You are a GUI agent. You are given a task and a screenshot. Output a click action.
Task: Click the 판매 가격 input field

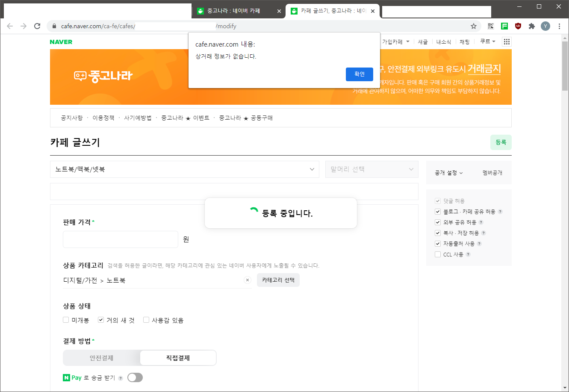[x=121, y=239]
